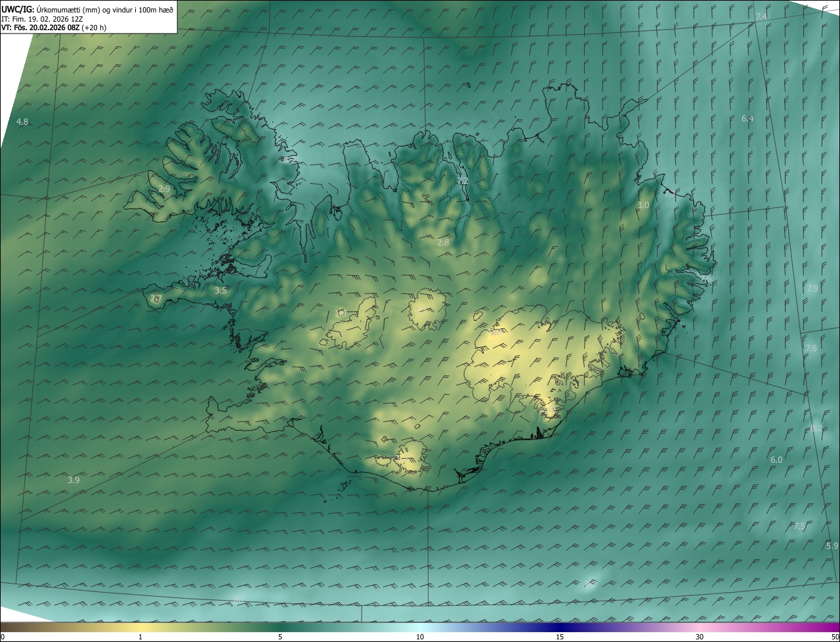Click the "30" tick label on the color scale
Screen dimensions: 840x642
(x=700, y=637)
